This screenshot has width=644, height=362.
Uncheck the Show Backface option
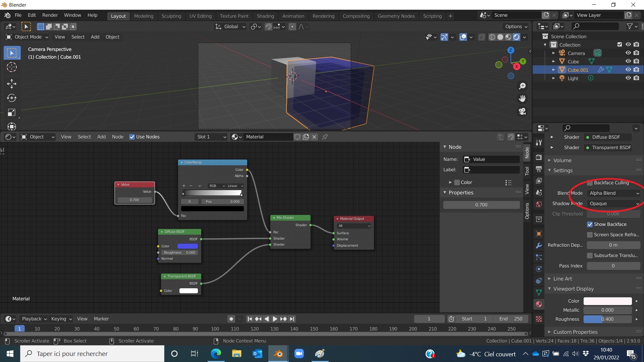coord(590,224)
